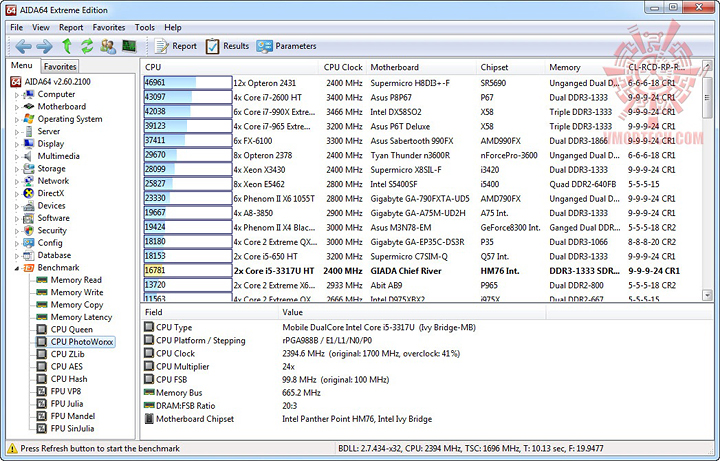Open the View menu
The height and width of the screenshot is (461, 720).
tap(41, 28)
